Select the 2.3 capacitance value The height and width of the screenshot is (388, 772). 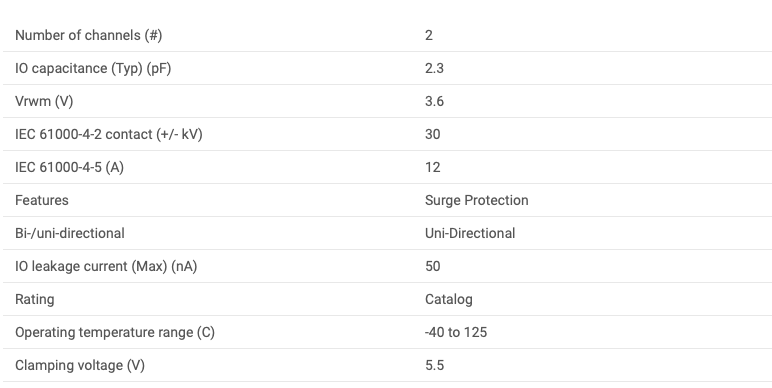tap(434, 68)
